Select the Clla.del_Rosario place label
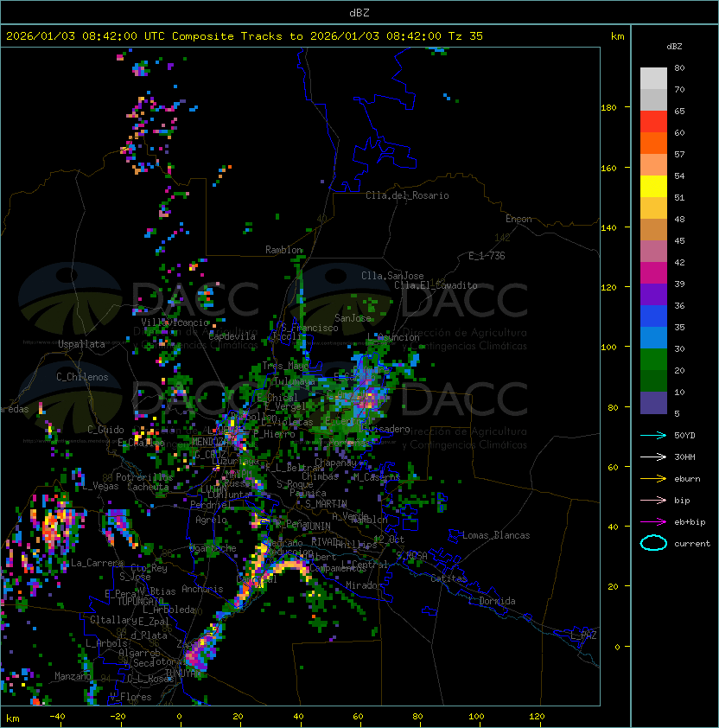Image resolution: width=719 pixels, height=728 pixels. (x=407, y=195)
